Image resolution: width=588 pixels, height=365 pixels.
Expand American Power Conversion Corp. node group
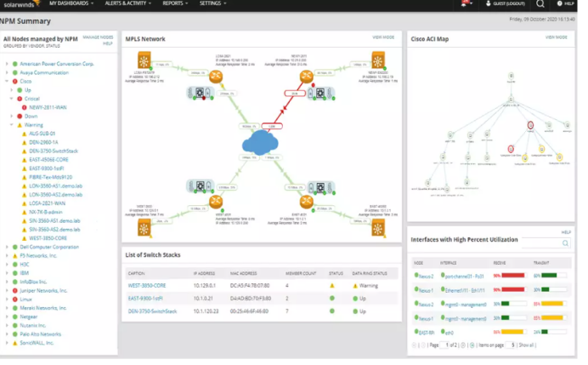tap(7, 64)
